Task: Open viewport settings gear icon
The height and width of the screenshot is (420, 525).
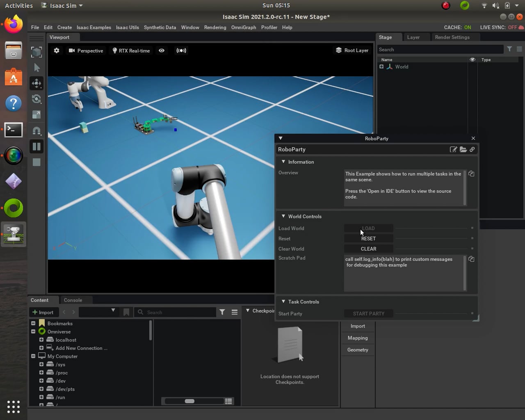Action: (57, 50)
